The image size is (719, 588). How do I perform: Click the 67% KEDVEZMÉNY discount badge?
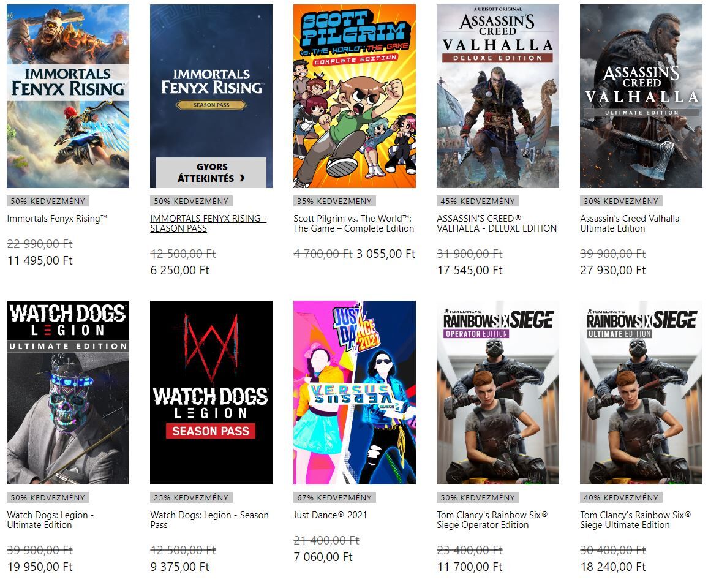334,497
